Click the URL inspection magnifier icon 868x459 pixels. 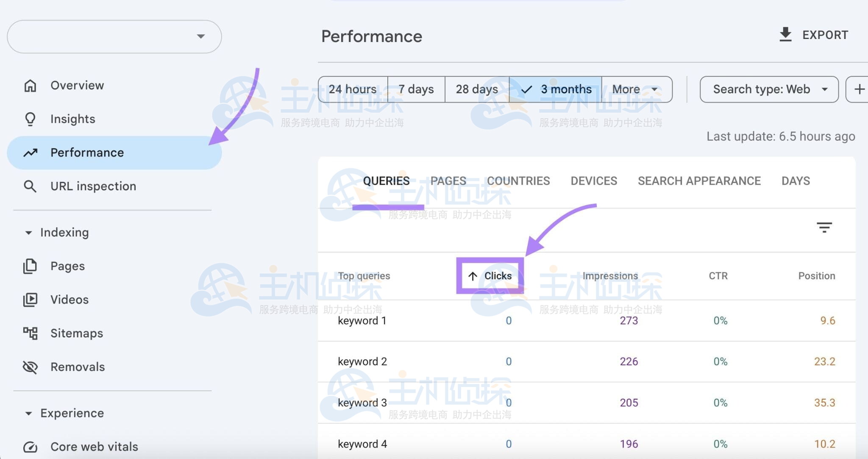pyautogui.click(x=30, y=186)
